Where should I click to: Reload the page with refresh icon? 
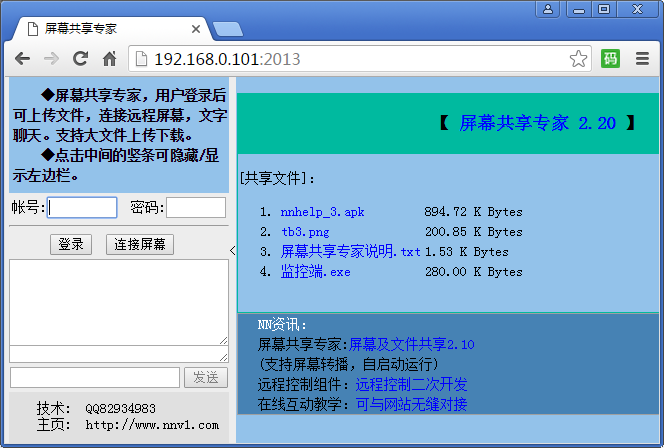[x=80, y=58]
